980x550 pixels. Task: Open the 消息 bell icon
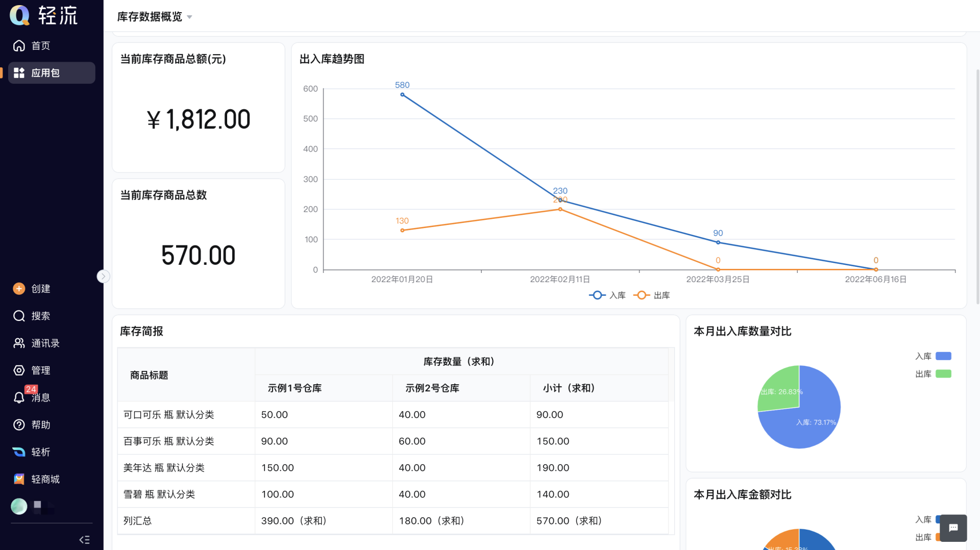coord(19,398)
